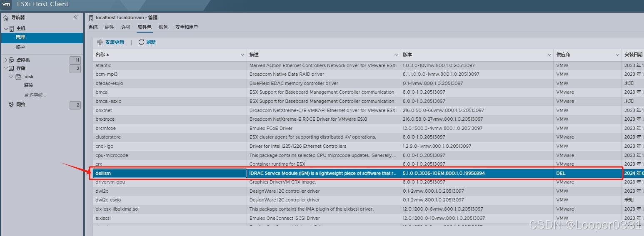644x236 pixels.
Task: Select the 软件包 tab
Action: (x=145, y=27)
